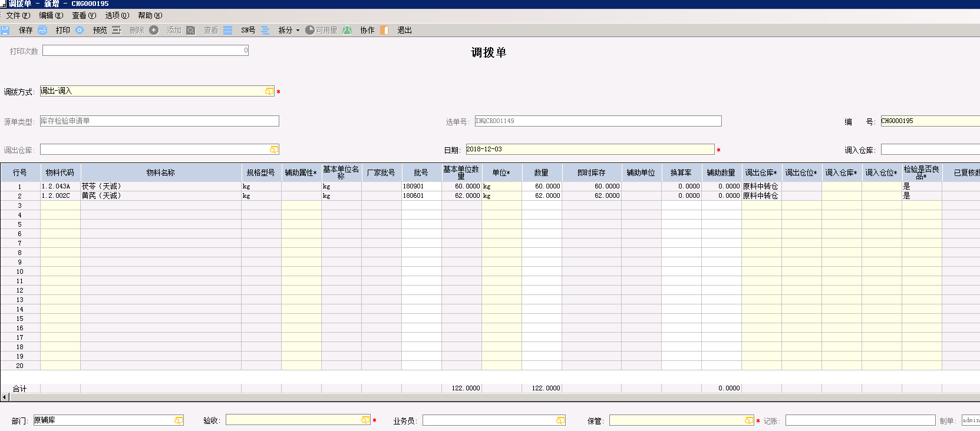
Task: Select row number 20 header
Action: click(20, 366)
